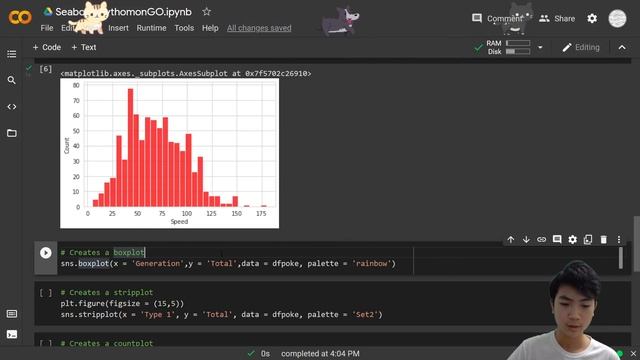Image resolution: width=640 pixels, height=360 pixels.
Task: Copy link to cell with link icon
Action: 542,239
